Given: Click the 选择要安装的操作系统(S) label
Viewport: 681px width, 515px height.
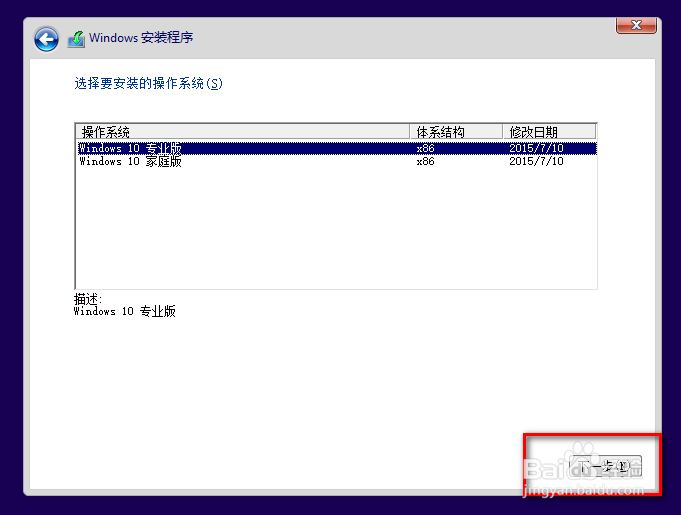Looking at the screenshot, I should click(x=149, y=83).
